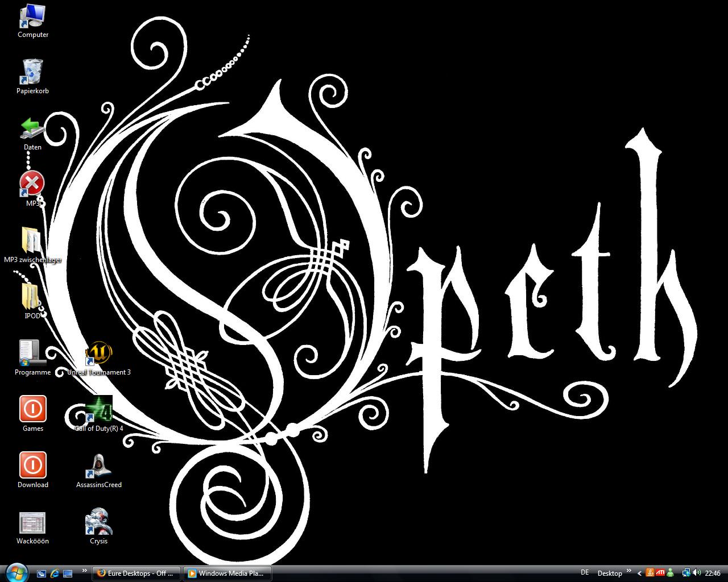Open the IPOD folder icon
728x582 pixels.
point(32,301)
